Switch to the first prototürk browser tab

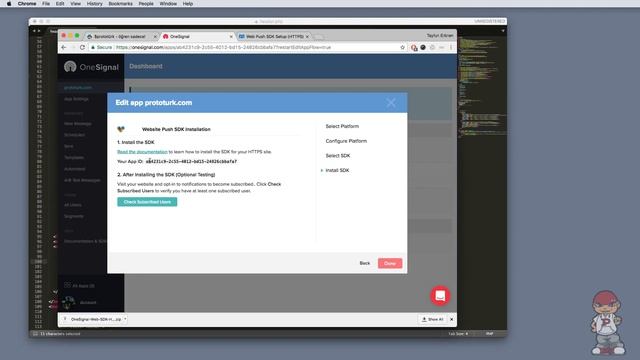(x=119, y=36)
